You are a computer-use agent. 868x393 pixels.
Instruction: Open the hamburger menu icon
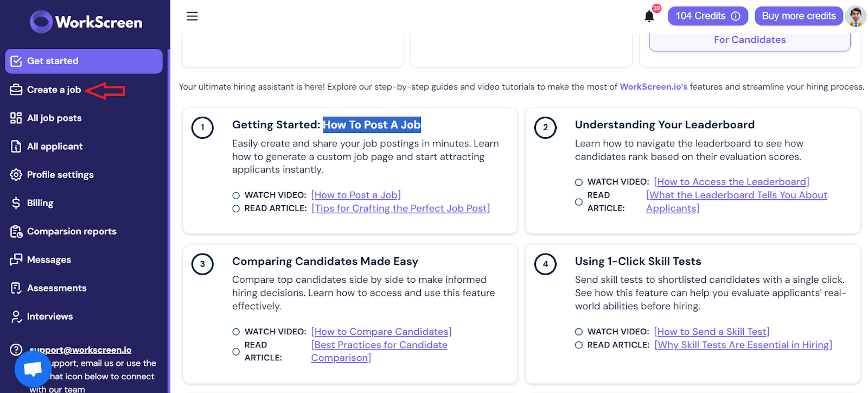[192, 16]
